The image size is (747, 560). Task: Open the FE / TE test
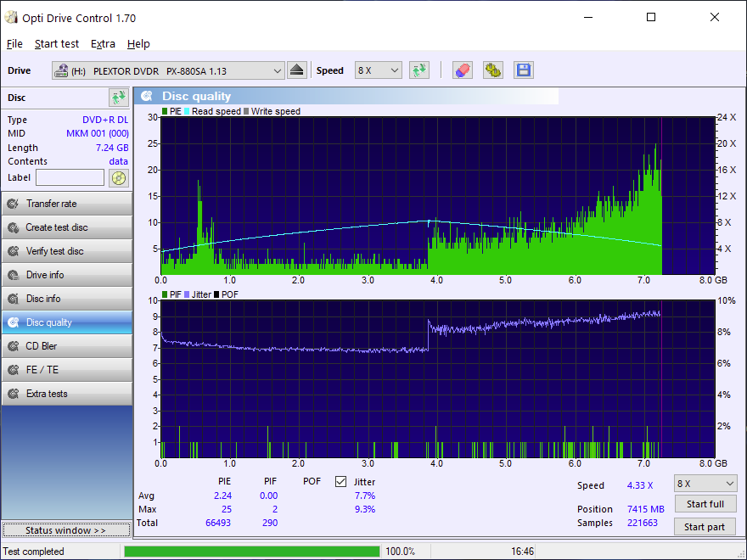coord(66,370)
